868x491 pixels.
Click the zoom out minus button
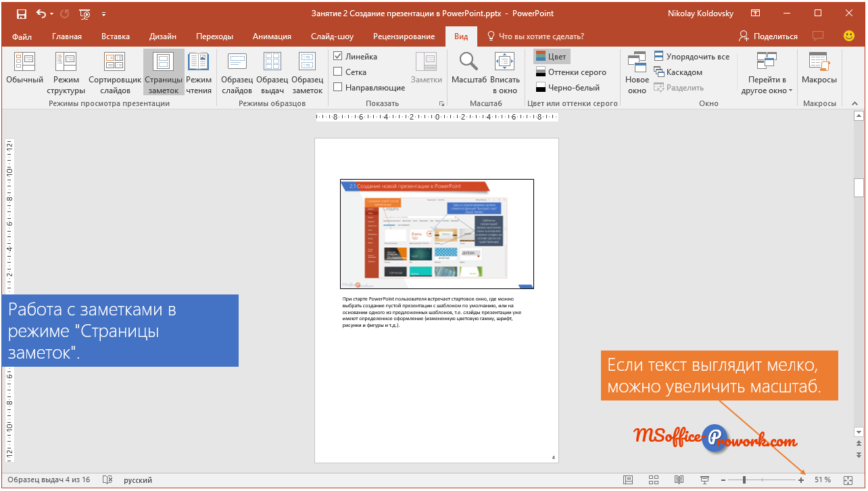click(723, 480)
